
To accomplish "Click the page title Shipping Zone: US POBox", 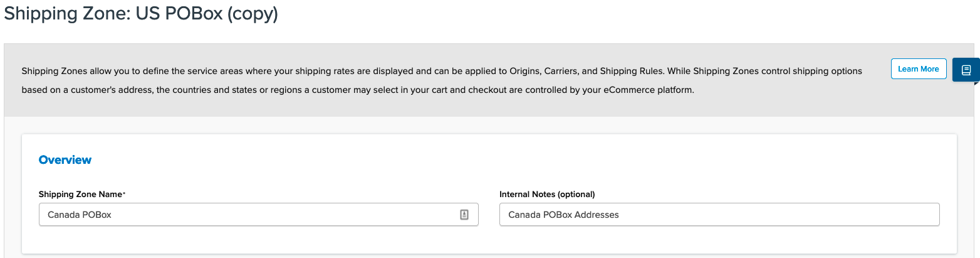I will pyautogui.click(x=113, y=14).
